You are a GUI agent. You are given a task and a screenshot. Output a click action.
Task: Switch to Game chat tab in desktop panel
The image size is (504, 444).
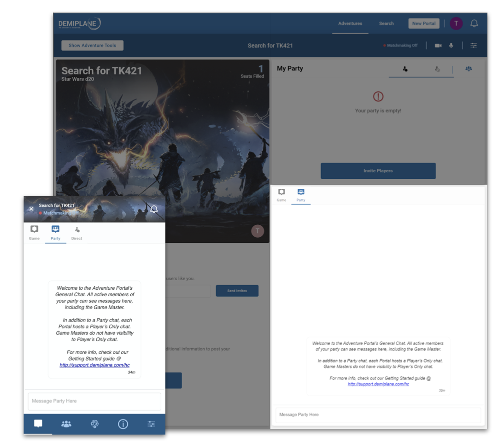pos(281,195)
